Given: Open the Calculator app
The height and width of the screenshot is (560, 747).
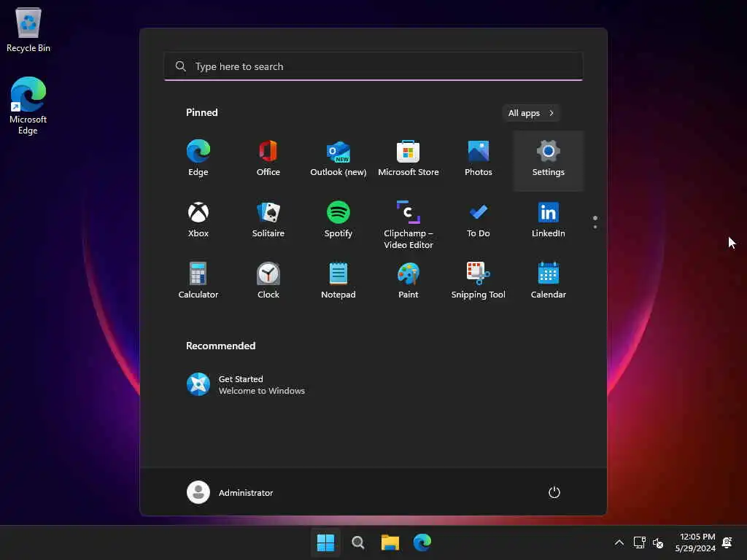Looking at the screenshot, I should click(198, 282).
